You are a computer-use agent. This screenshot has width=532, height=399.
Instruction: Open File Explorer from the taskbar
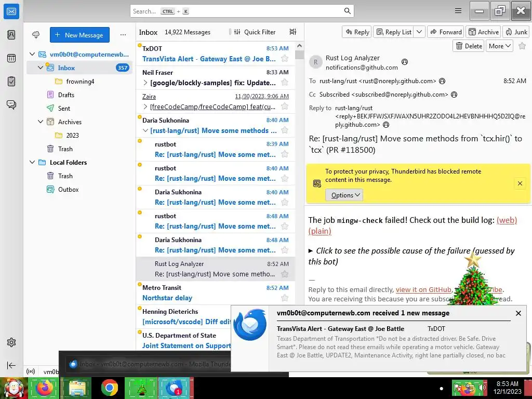[77, 388]
